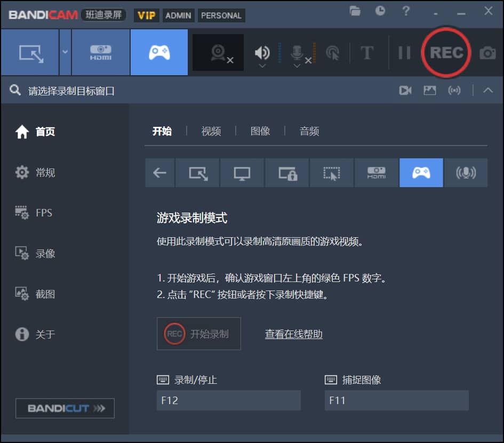Open the screen recording area tool
The image size is (504, 443).
(x=30, y=52)
